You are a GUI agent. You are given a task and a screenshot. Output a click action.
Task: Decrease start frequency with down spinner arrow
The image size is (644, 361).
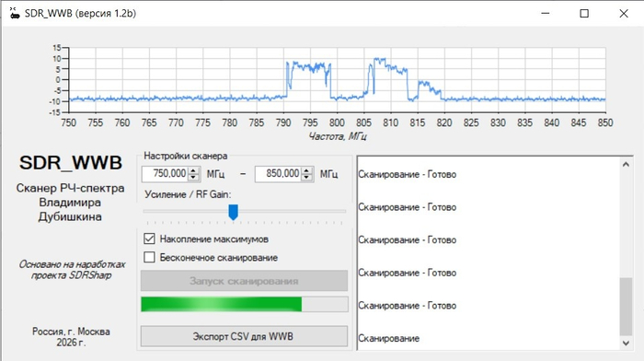(193, 177)
